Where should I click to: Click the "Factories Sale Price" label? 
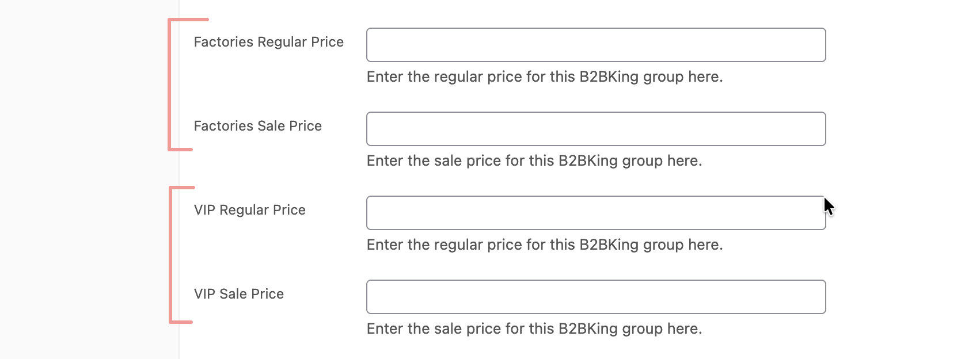click(257, 126)
